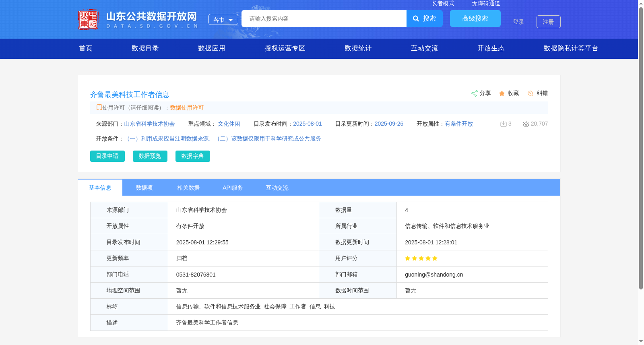Click the five-star user rating

(421, 258)
